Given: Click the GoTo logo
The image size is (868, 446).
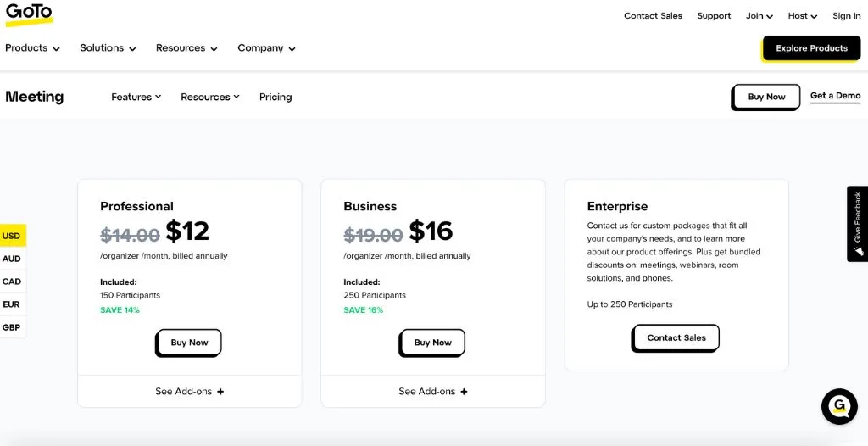Looking at the screenshot, I should [x=28, y=14].
